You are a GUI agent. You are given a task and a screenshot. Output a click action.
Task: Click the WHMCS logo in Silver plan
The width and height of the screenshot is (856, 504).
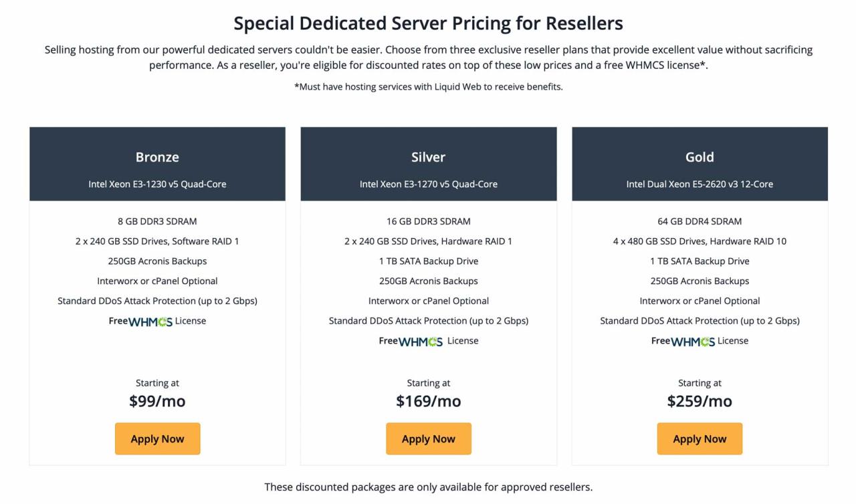[421, 342]
